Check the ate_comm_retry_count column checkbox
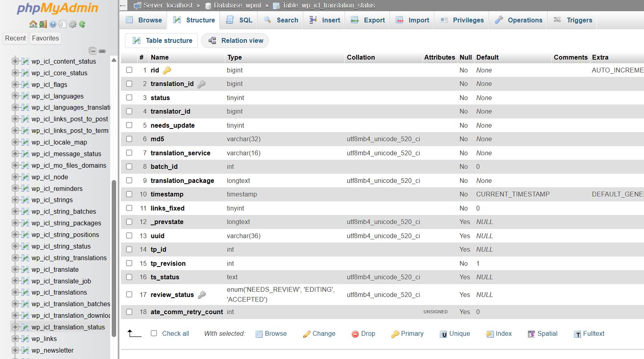The height and width of the screenshot is (359, 644). pos(129,311)
